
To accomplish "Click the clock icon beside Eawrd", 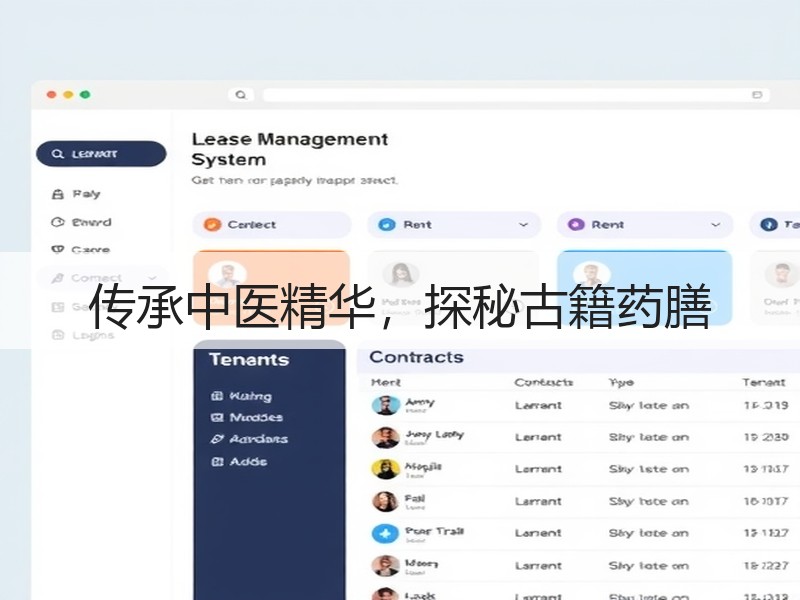I will (58, 222).
